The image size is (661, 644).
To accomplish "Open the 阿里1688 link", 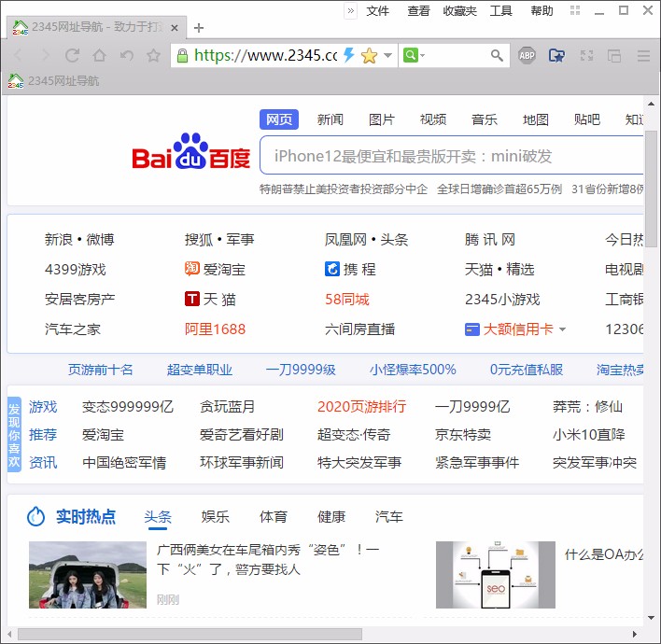I will tap(215, 329).
